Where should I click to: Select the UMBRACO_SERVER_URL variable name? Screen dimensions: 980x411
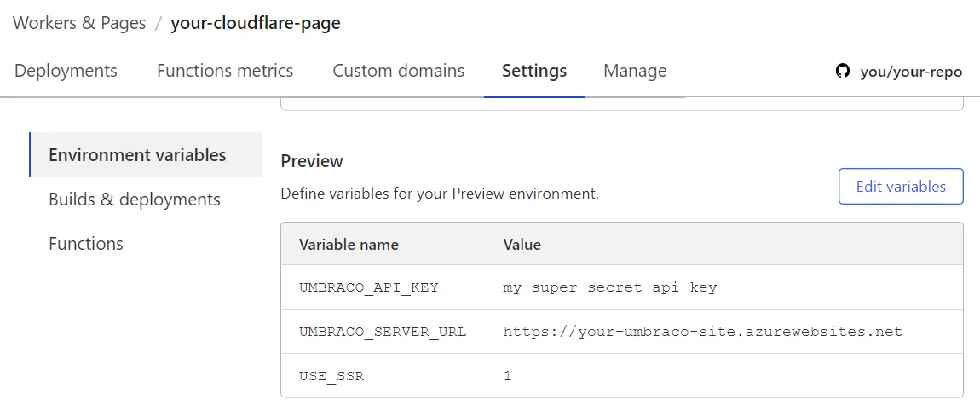pos(383,332)
